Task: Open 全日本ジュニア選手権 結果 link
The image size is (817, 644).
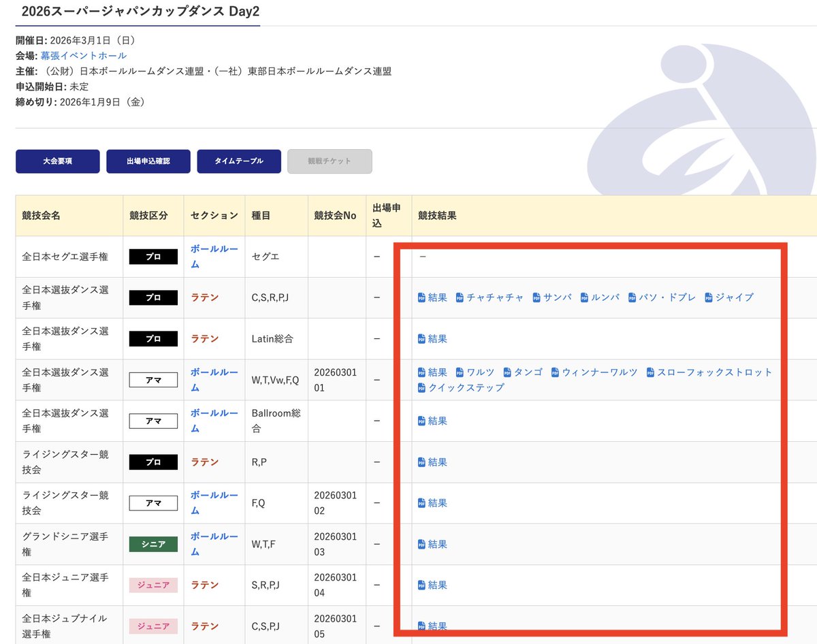Action: point(432,585)
